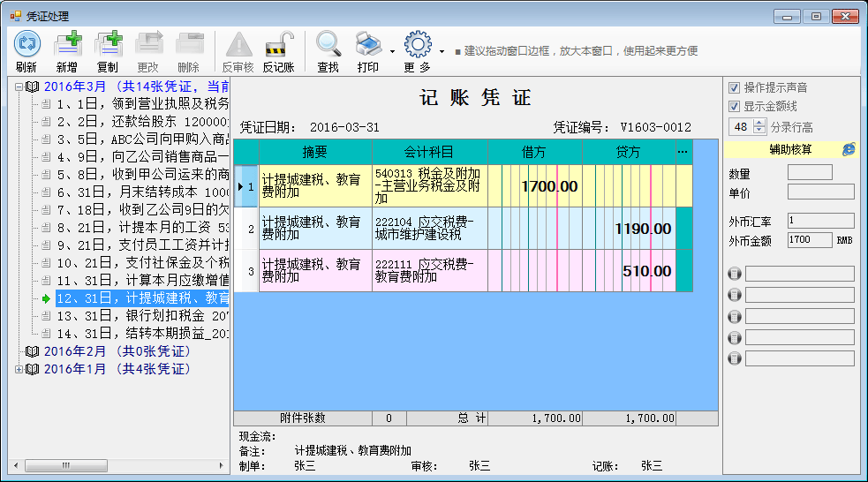
Task: Click the Internet Explorer icon beside 辅助核算
Action: (849, 149)
